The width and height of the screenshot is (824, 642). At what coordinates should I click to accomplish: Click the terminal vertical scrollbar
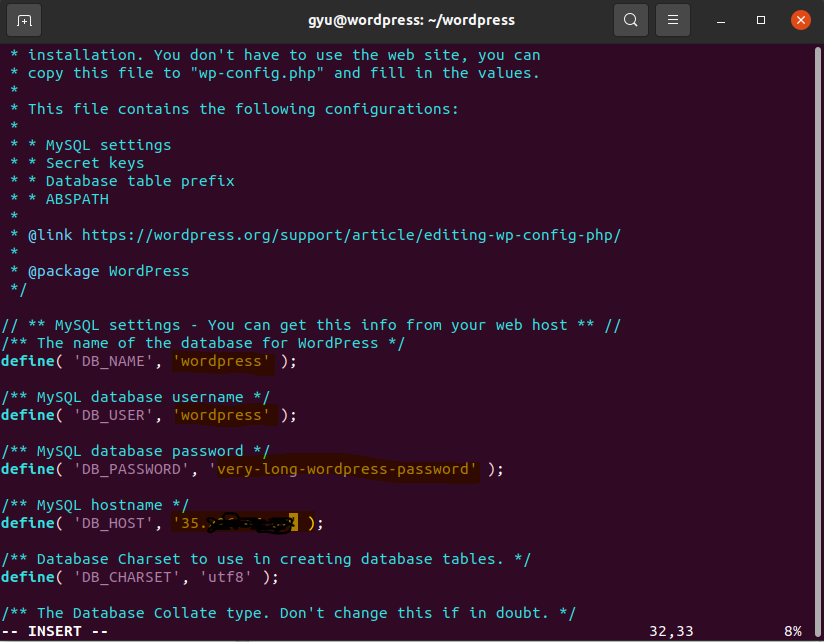pos(818,341)
